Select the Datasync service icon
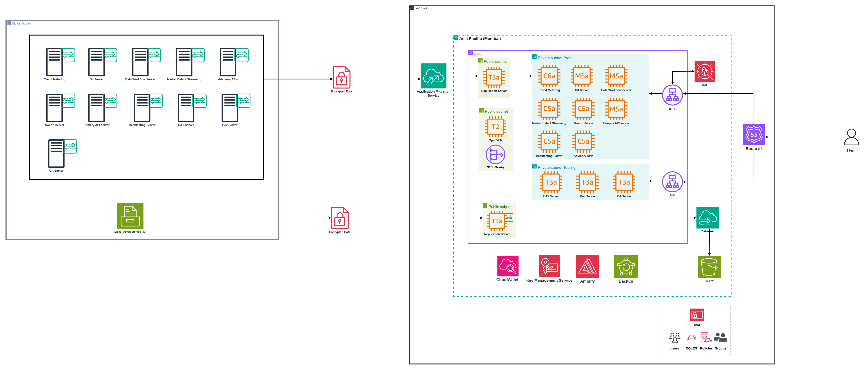 coord(708,218)
